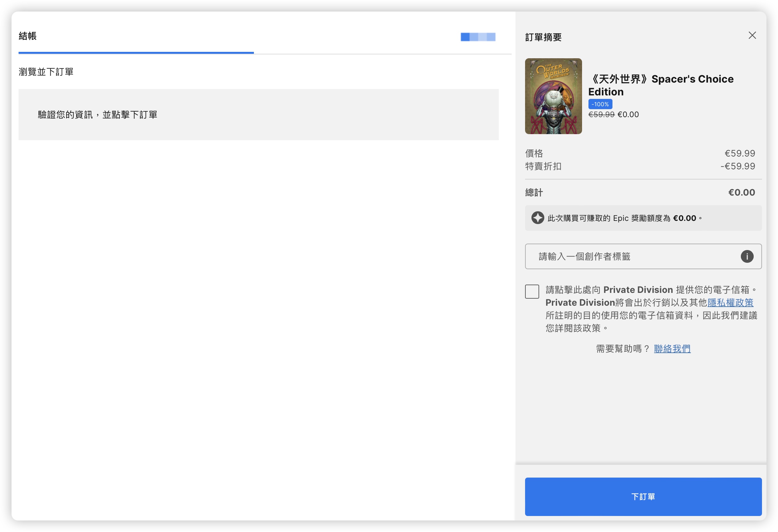
Task: Click the 特賣折扣 value -€59.99
Action: coord(737,166)
